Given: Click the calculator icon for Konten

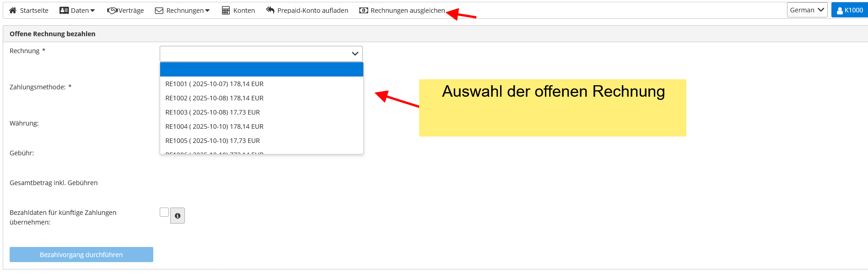Looking at the screenshot, I should (x=226, y=11).
